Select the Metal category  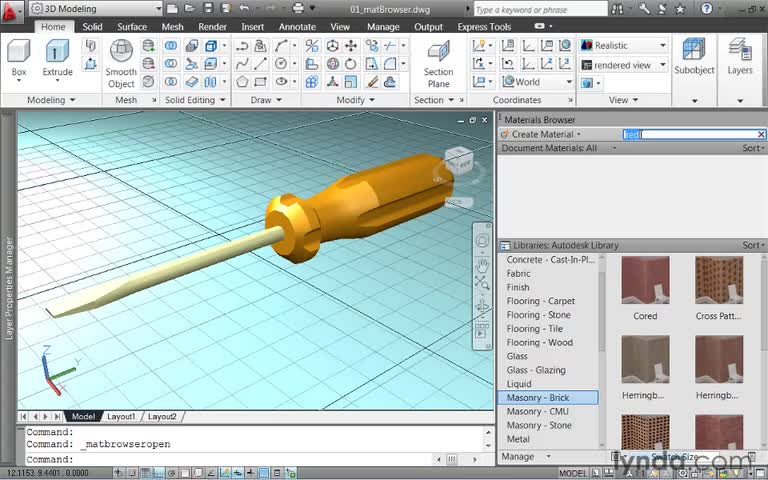pos(518,439)
